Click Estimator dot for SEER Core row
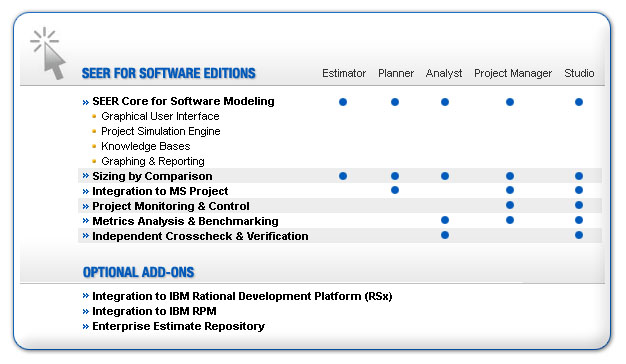 click(x=343, y=102)
